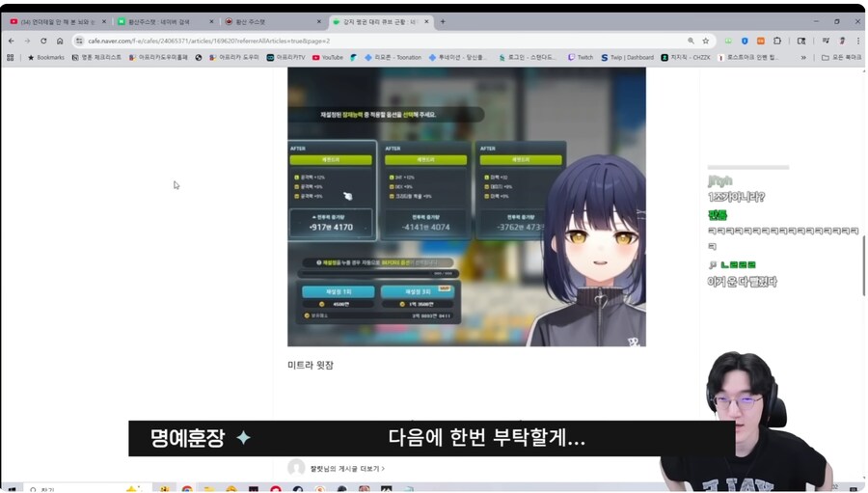
Task: Open the media controls icon
Action: coord(826,41)
